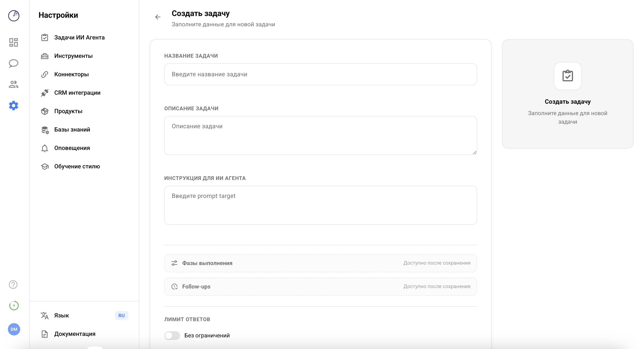The height and width of the screenshot is (349, 644).
Task: Open the Документация link
Action: pos(74,334)
